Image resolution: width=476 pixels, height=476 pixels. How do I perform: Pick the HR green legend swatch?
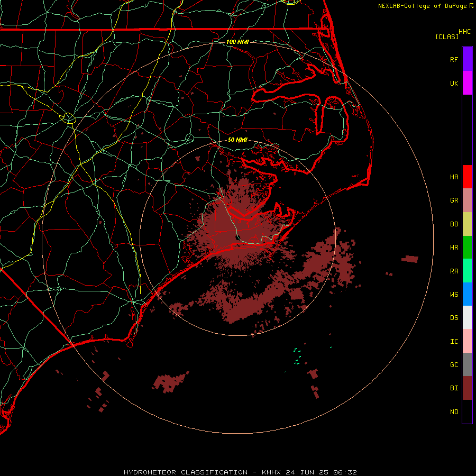(x=467, y=248)
